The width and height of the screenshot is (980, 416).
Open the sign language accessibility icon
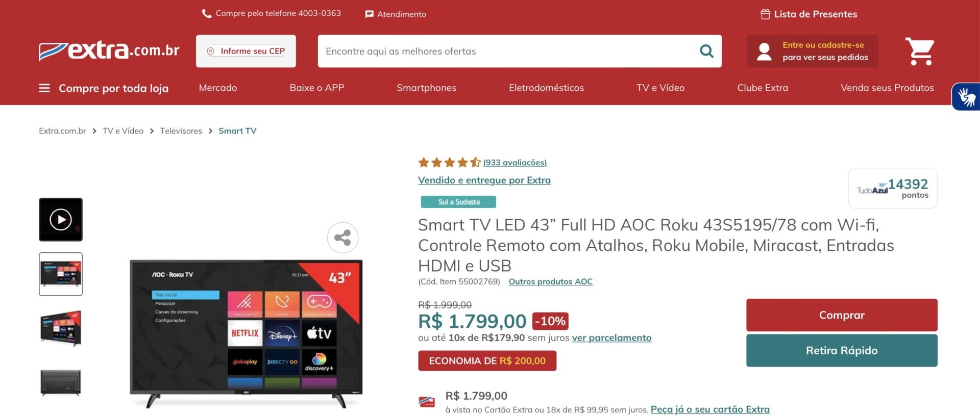tap(966, 96)
